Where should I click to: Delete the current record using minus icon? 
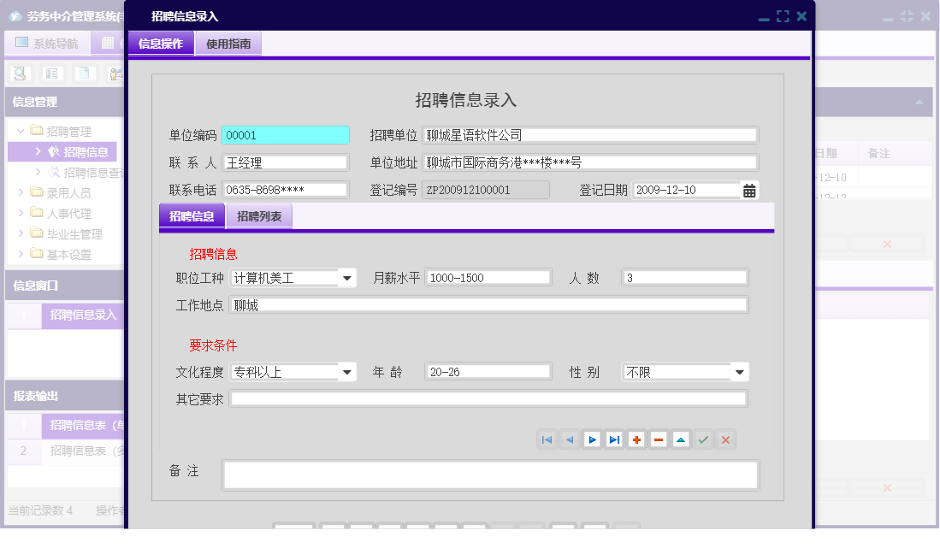click(659, 439)
